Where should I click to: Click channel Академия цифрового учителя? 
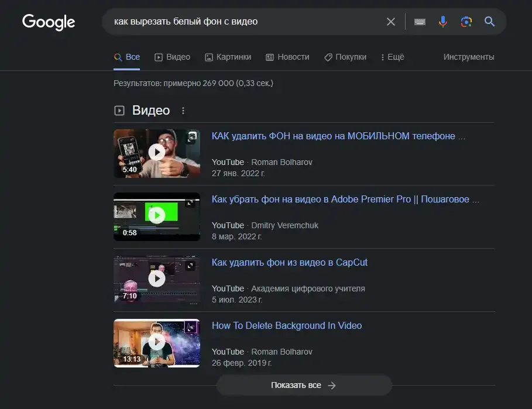tap(308, 288)
